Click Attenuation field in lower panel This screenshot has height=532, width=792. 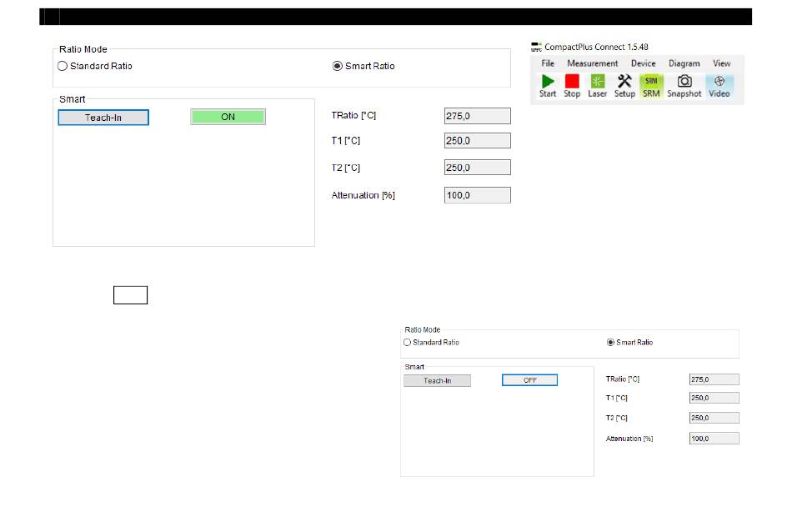(714, 439)
